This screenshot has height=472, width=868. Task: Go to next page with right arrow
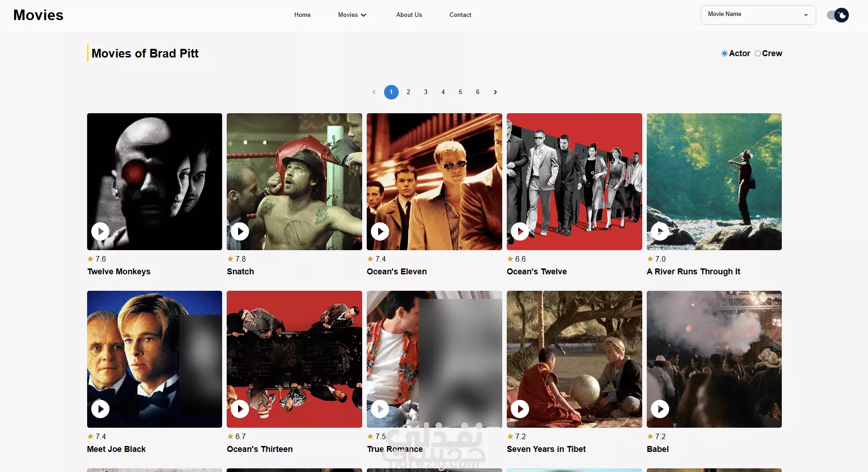coord(495,92)
